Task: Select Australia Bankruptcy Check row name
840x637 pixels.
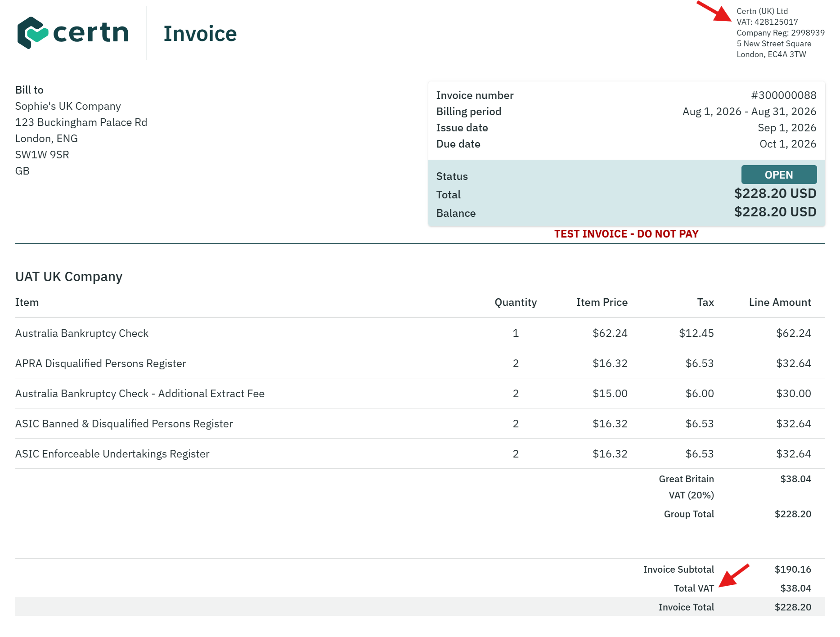Action: (x=82, y=333)
